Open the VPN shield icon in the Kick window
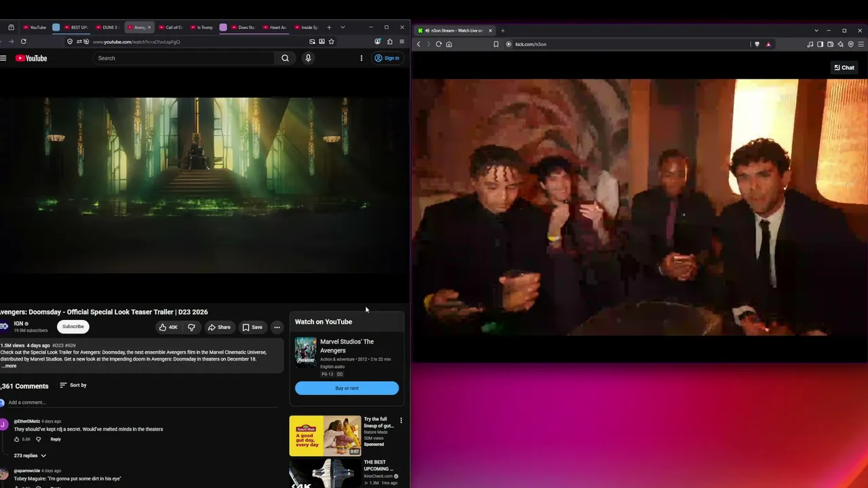The height and width of the screenshot is (488, 868). point(850,44)
